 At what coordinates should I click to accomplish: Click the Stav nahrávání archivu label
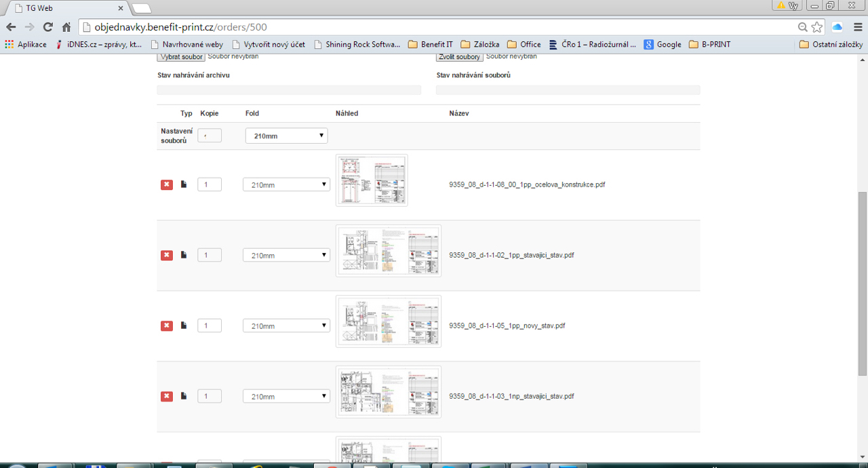(193, 75)
